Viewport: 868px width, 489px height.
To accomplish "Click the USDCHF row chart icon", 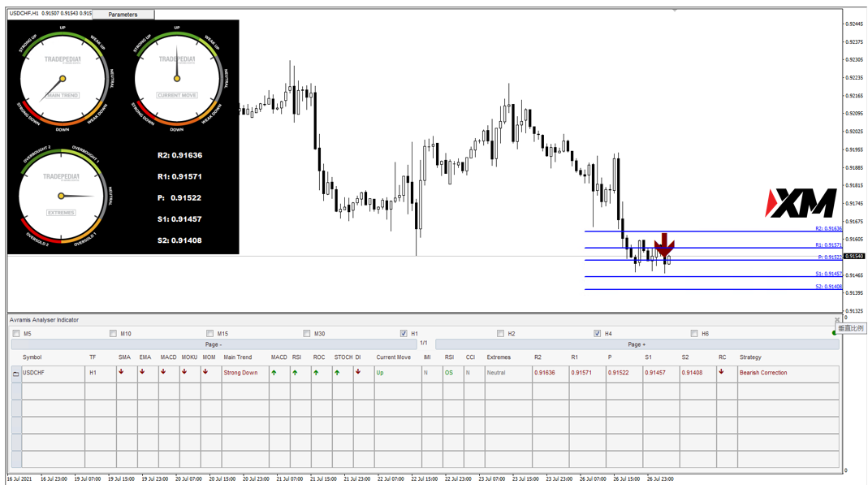I will click(15, 374).
